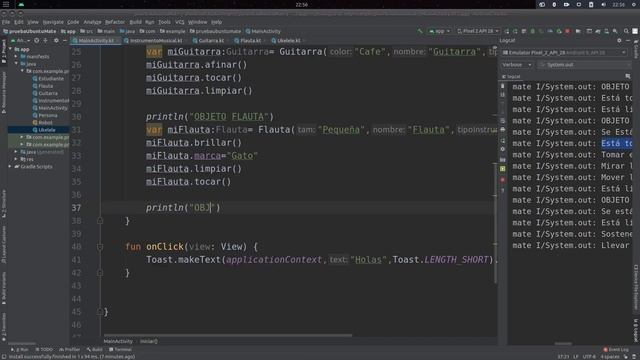This screenshot has width=640, height=360.
Task: Switch to the Ukelele.kt editor tab
Action: [289, 40]
